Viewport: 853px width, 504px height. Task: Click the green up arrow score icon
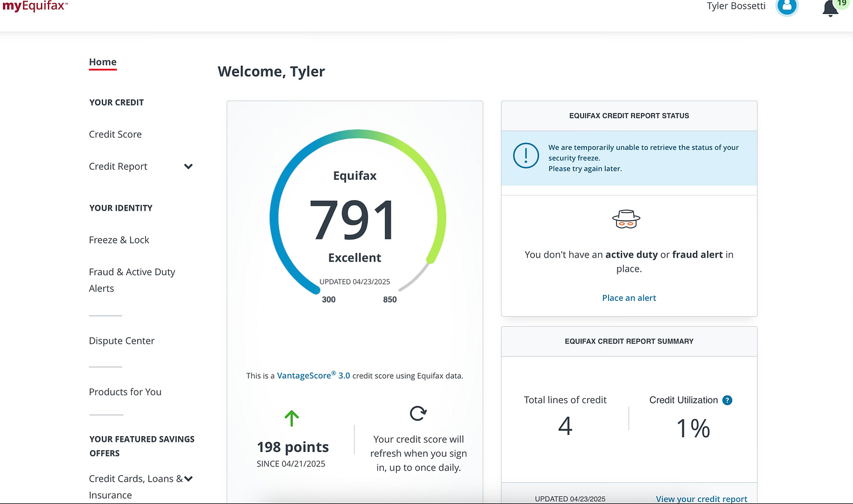pyautogui.click(x=292, y=418)
